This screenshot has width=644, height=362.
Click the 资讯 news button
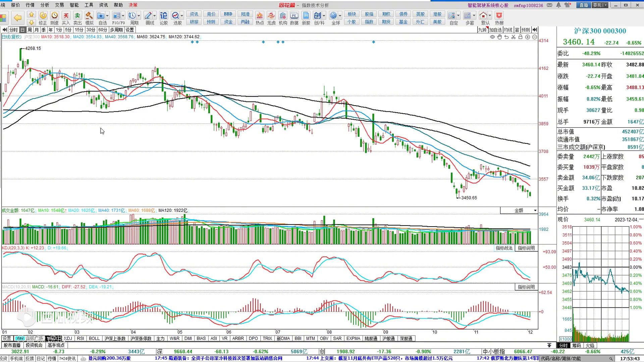point(194,14)
